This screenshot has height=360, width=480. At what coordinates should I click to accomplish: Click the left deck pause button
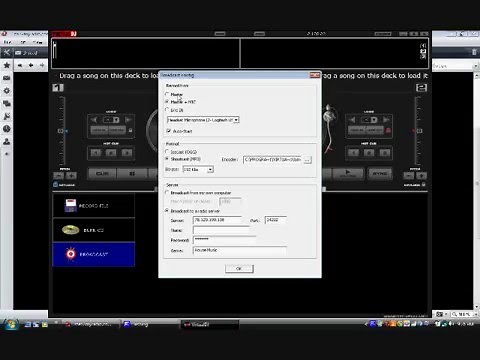[x=132, y=174]
